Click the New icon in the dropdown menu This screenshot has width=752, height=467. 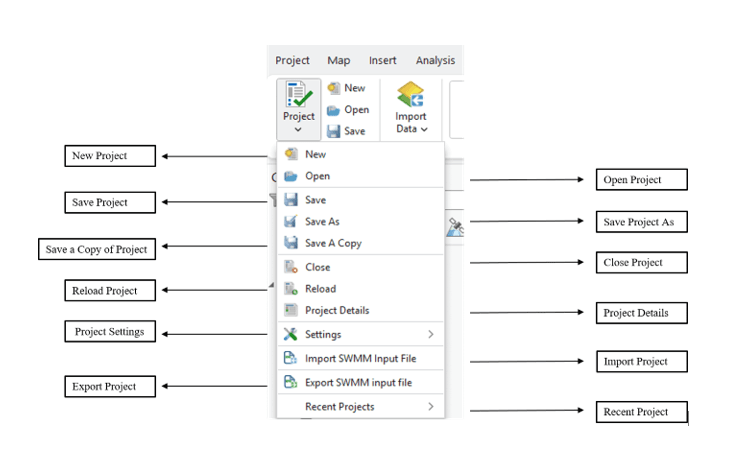click(291, 154)
